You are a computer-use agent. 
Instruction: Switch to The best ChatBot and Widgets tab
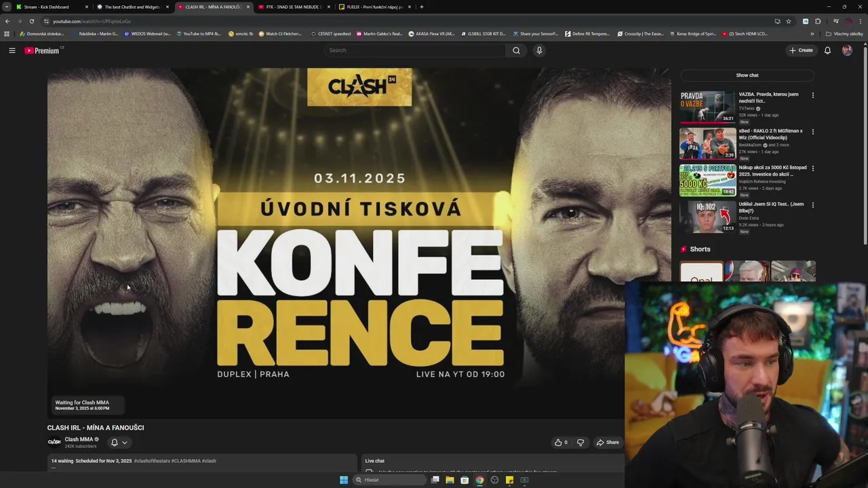[132, 7]
